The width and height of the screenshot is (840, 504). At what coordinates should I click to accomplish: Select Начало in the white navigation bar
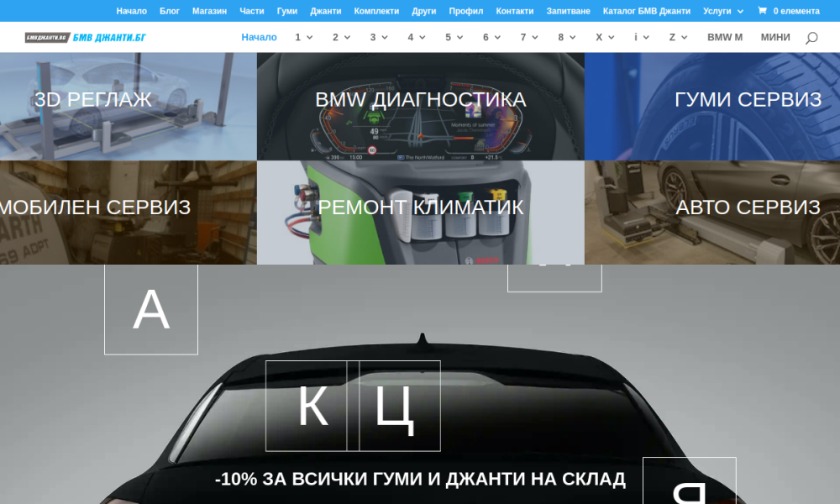click(x=259, y=37)
